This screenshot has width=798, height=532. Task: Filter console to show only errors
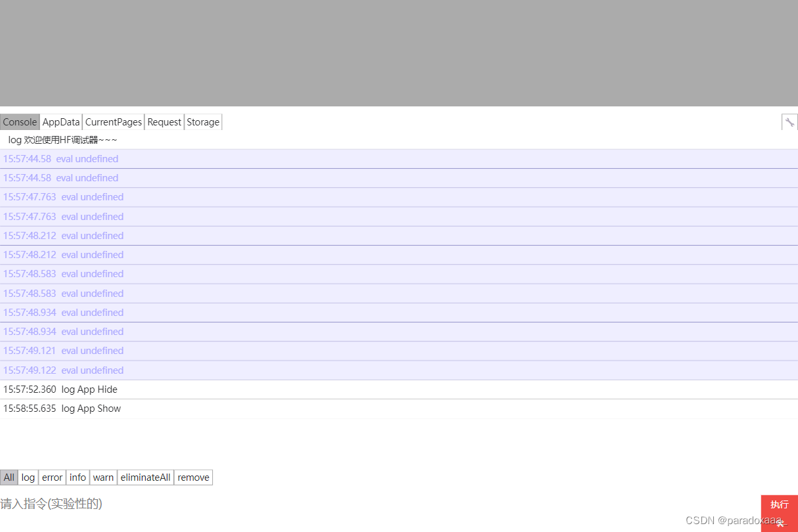51,477
